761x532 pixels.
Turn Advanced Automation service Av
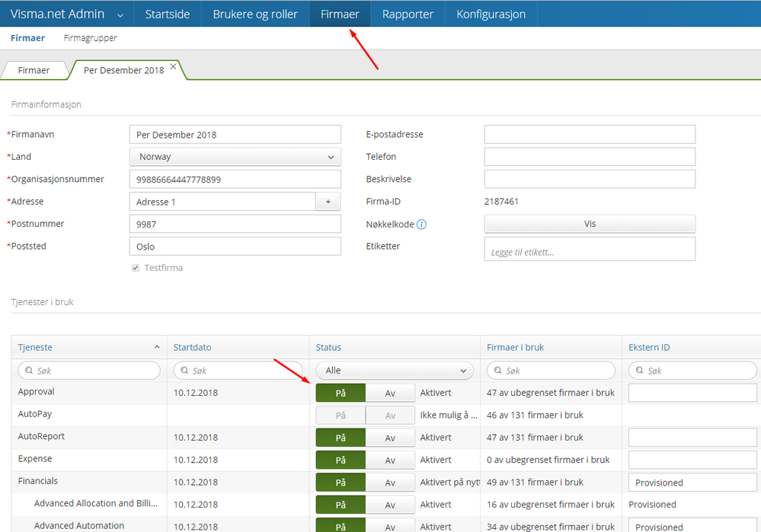coord(390,526)
